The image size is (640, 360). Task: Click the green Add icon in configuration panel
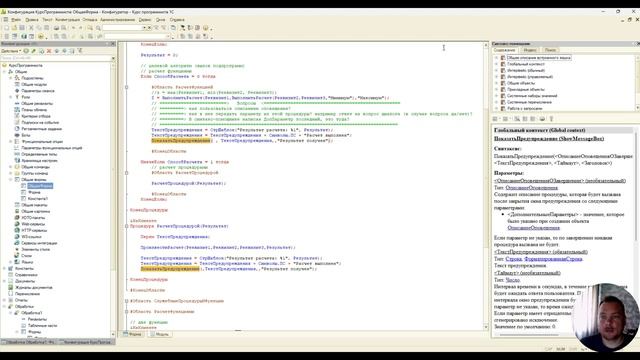26,51
